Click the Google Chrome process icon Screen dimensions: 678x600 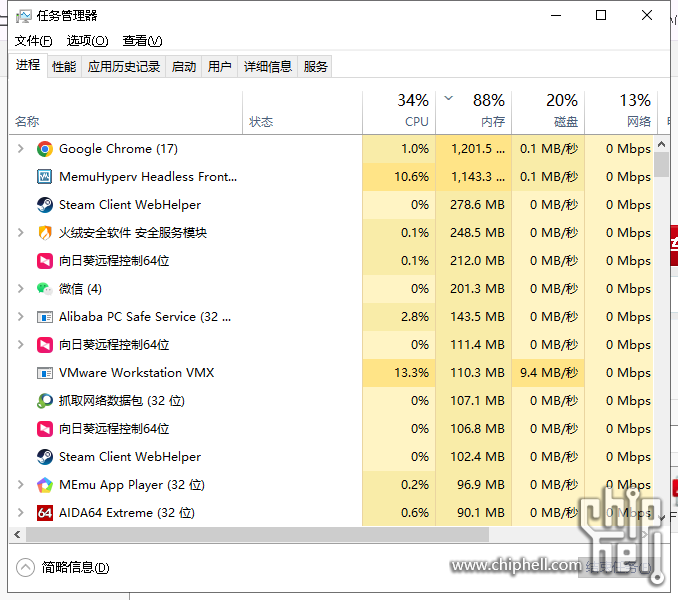tap(45, 149)
